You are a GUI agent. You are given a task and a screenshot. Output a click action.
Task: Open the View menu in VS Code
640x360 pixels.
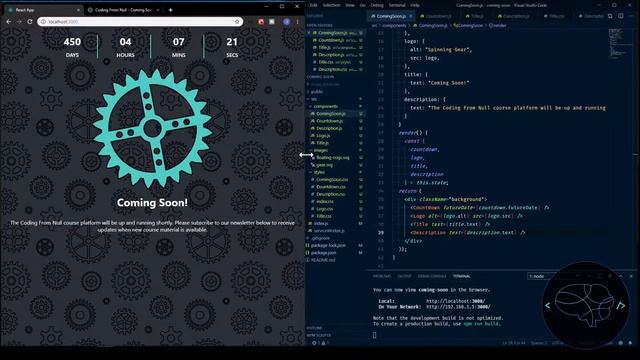point(350,5)
